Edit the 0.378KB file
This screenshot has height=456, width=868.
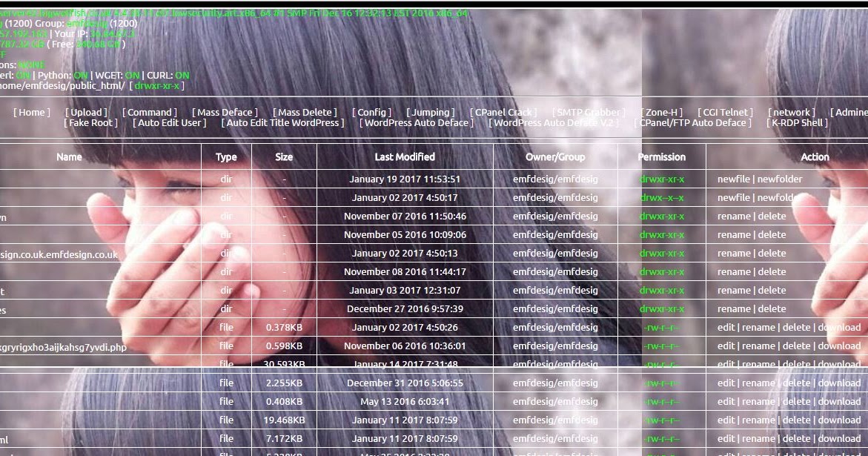coord(726,328)
